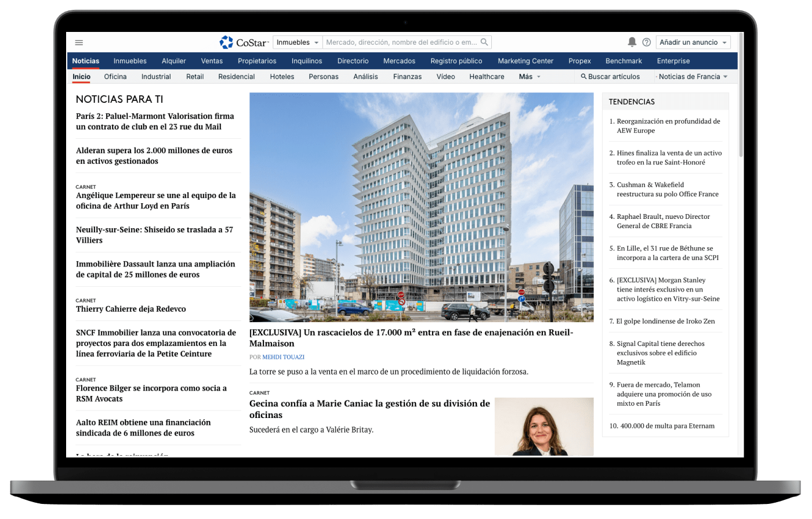Image resolution: width=812 pixels, height=519 pixels.
Task: Open the notifications bell
Action: tap(632, 42)
